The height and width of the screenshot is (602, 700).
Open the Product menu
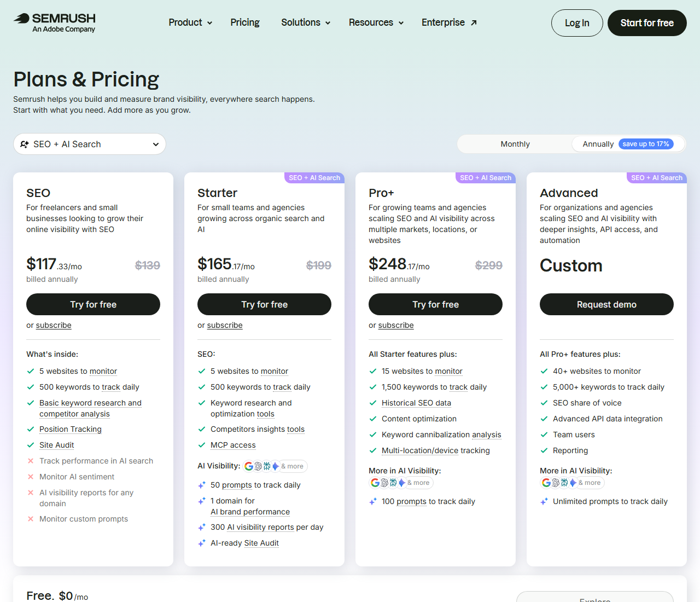pos(190,22)
